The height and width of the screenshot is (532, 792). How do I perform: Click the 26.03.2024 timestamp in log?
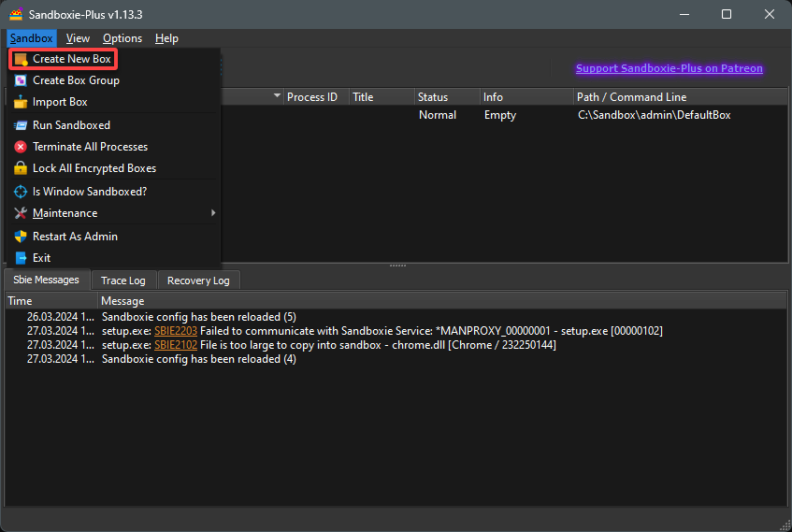pos(61,317)
